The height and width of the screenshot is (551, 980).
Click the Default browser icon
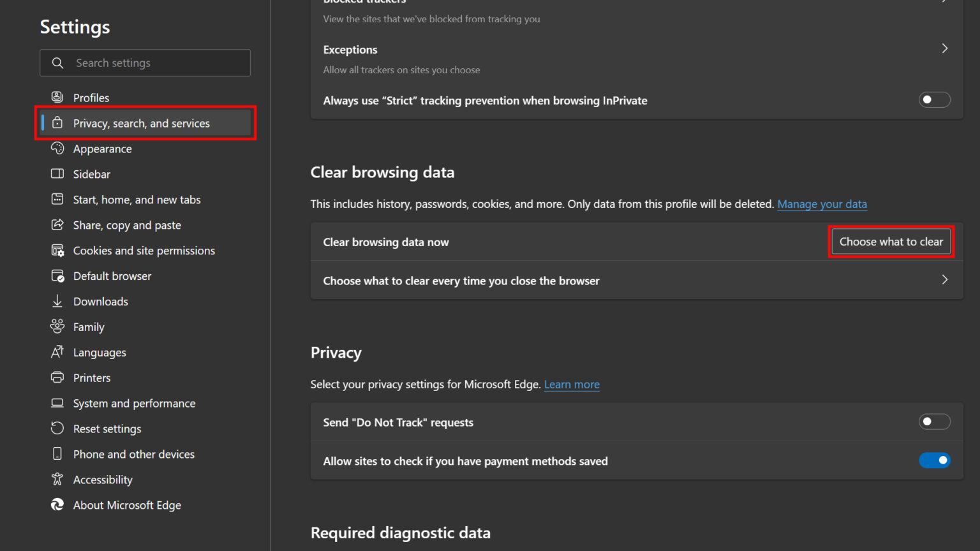(x=57, y=275)
